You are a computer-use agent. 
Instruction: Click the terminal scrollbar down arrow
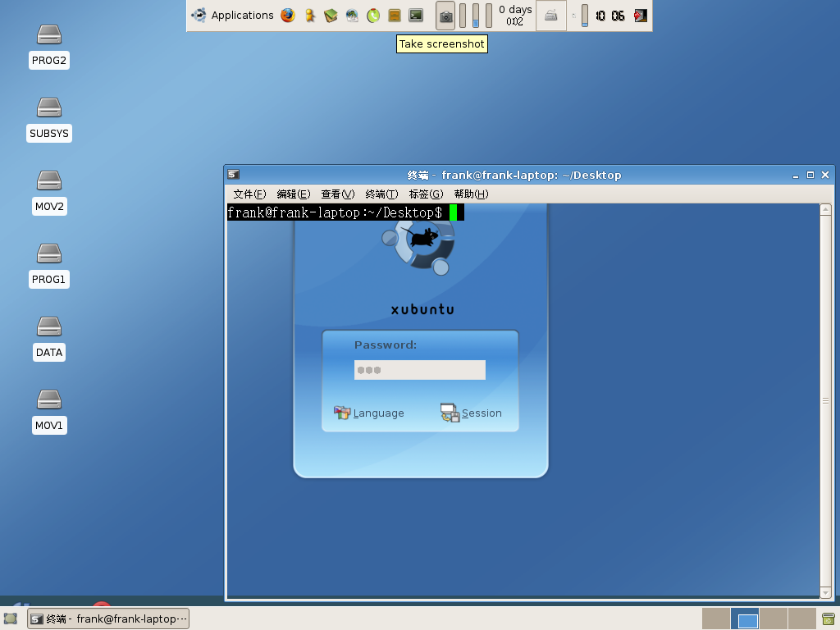[825, 592]
